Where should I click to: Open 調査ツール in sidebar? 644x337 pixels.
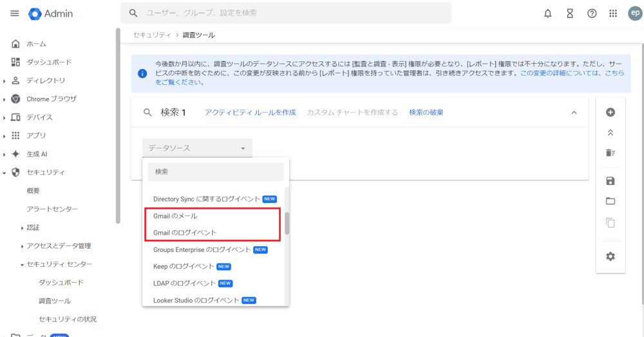pyautogui.click(x=55, y=301)
